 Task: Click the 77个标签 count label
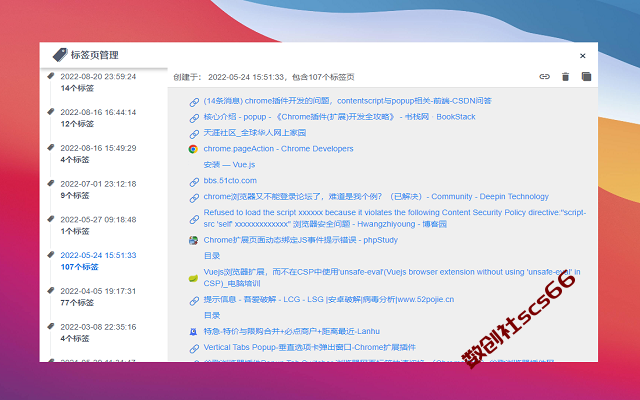pos(77,303)
